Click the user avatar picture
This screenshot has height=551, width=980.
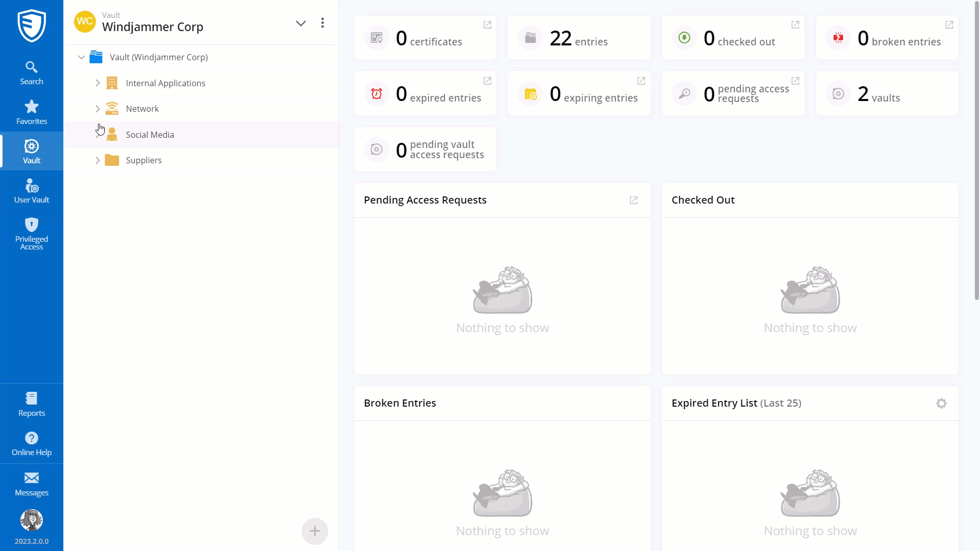tap(31, 520)
